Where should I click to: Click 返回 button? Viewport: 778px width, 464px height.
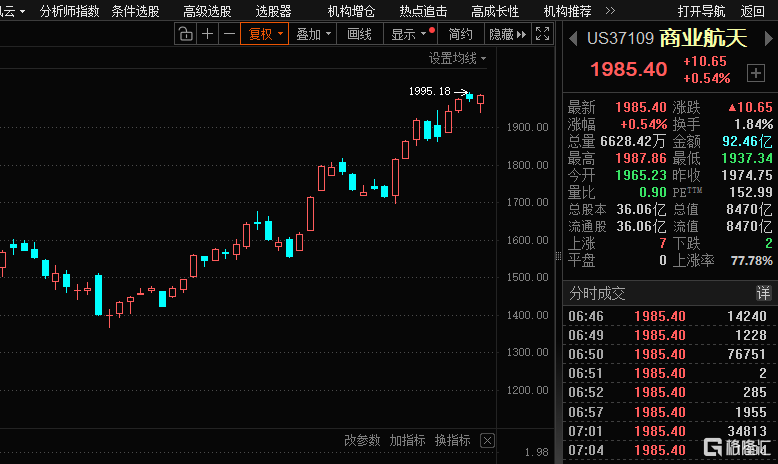click(752, 11)
